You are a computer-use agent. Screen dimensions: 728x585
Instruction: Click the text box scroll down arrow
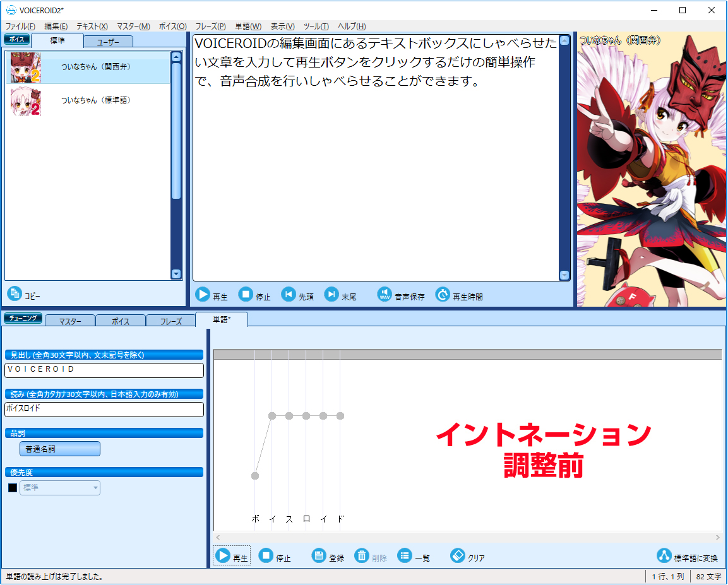click(x=564, y=275)
